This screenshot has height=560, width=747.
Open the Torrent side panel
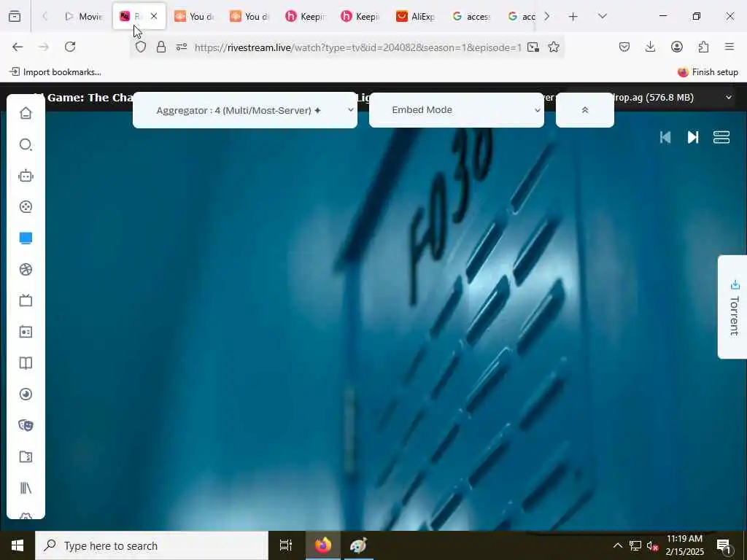tap(733, 307)
